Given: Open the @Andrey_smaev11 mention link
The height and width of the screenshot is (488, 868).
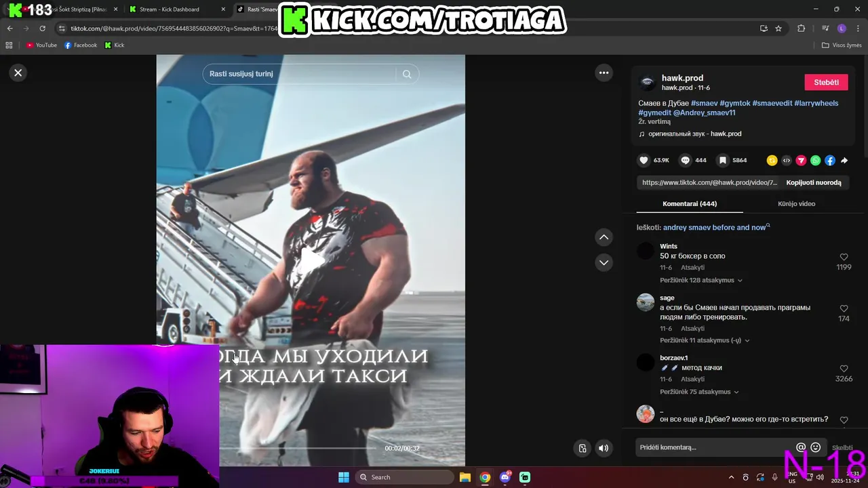Looking at the screenshot, I should (704, 113).
